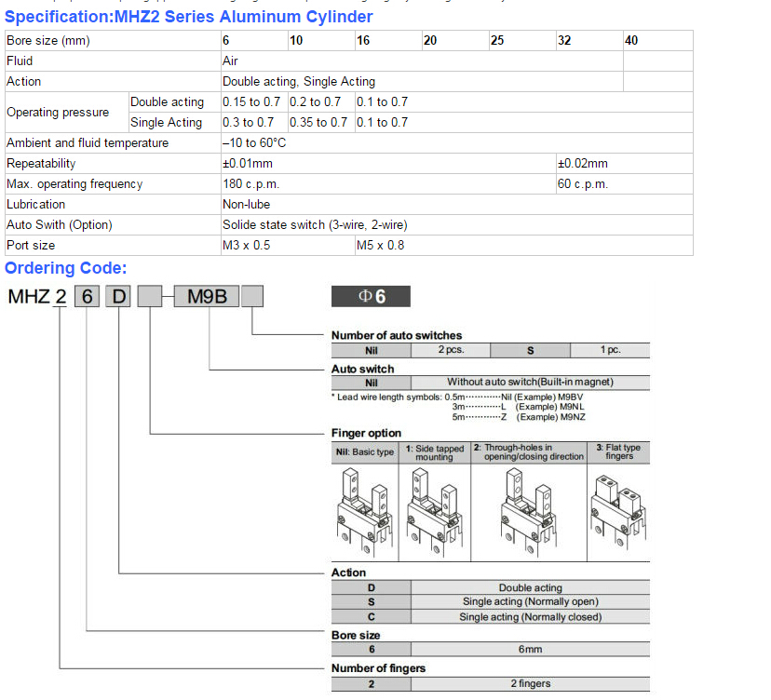Click the 'Port size' row label

pyautogui.click(x=31, y=246)
